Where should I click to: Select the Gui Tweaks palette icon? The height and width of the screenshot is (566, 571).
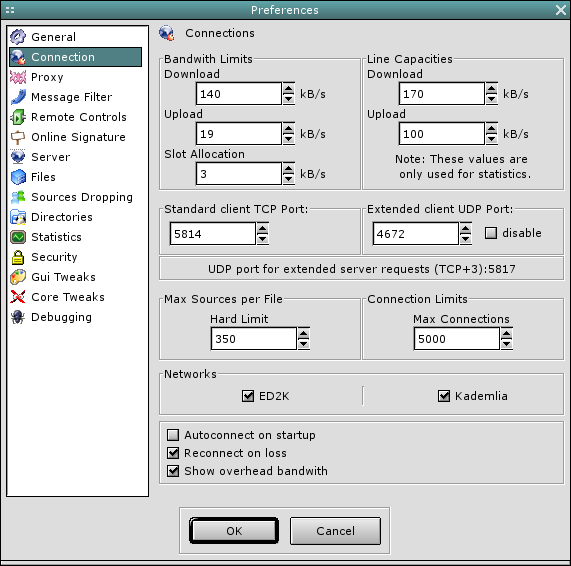[18, 277]
